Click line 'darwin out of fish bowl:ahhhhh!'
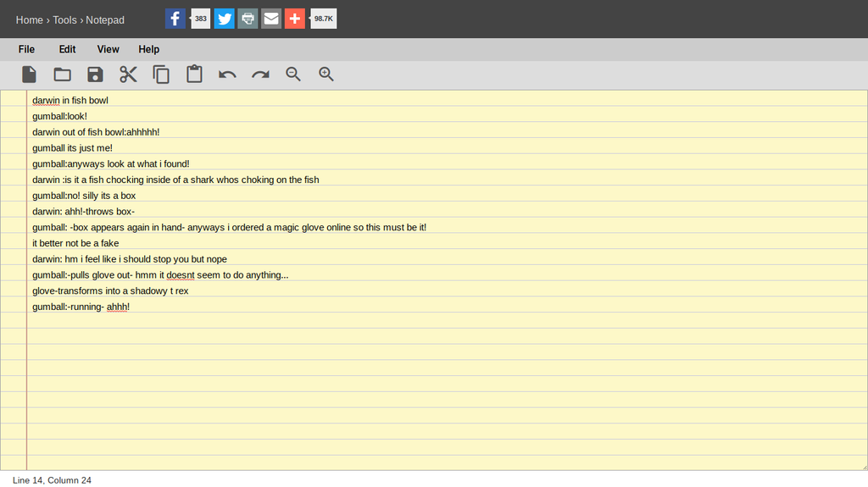 click(x=96, y=132)
